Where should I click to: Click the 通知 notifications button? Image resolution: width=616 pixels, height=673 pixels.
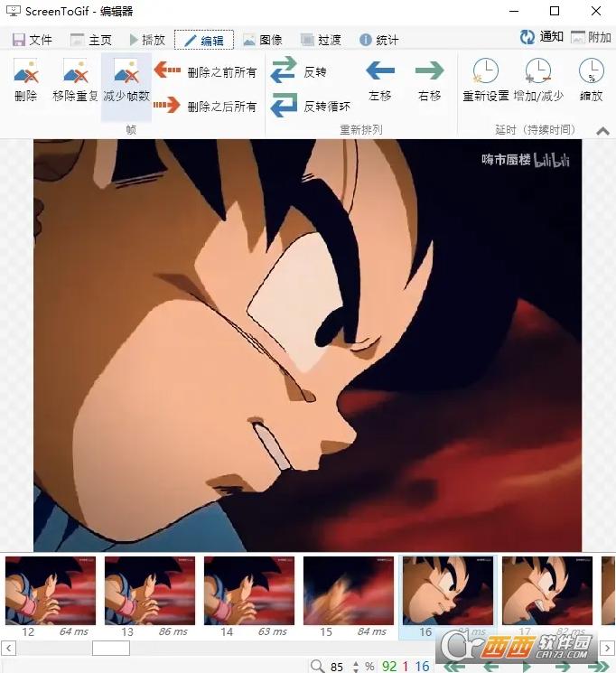click(542, 37)
